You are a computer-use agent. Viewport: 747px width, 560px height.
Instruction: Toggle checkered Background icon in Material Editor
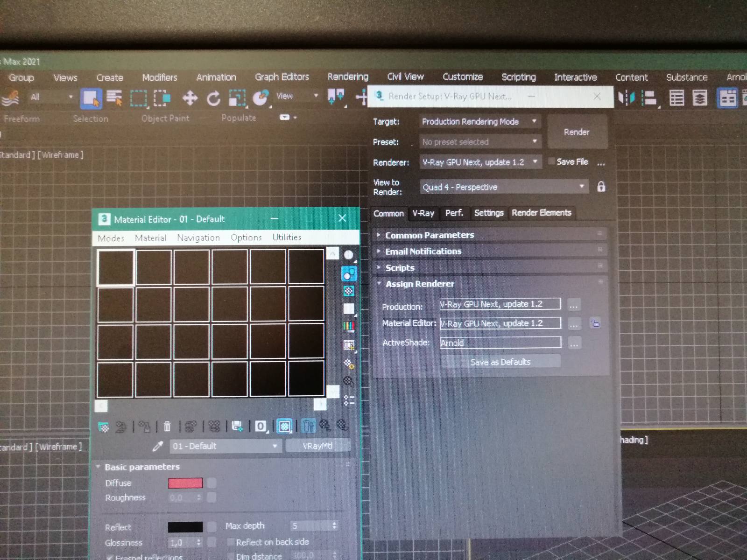click(349, 291)
